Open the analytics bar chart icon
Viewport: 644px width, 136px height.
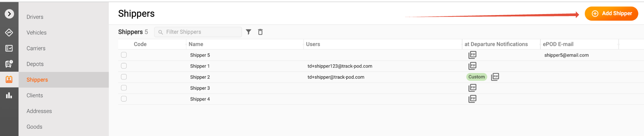pos(9,95)
